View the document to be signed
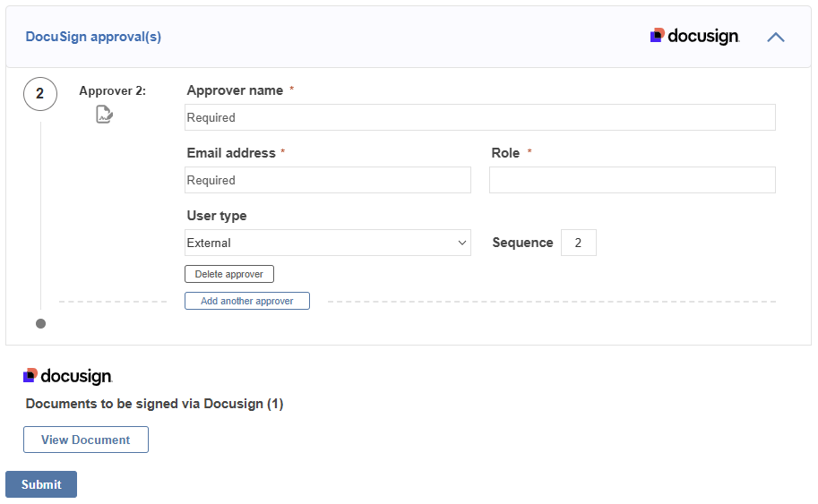The height and width of the screenshot is (504, 818). click(x=85, y=440)
